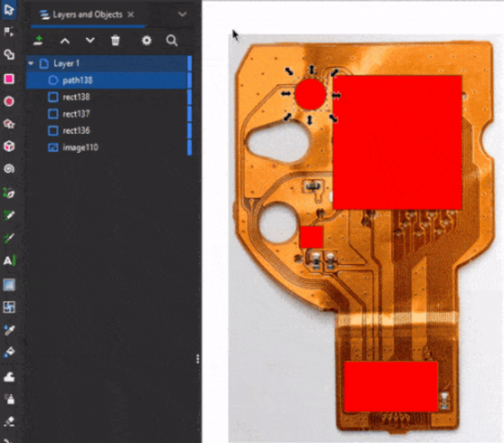The image size is (504, 443).
Task: Pick the 3D Box tool
Action: 9,146
